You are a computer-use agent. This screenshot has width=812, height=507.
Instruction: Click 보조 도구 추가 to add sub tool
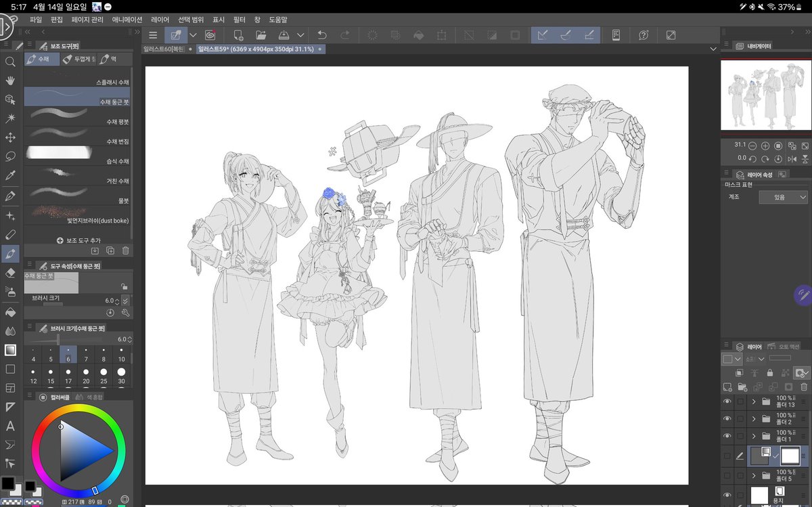click(78, 240)
